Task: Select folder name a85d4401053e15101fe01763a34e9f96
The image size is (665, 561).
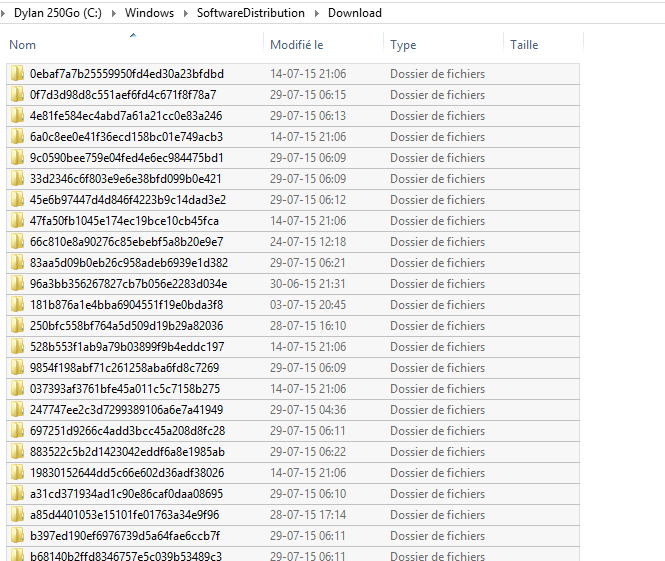Action: tap(124, 514)
